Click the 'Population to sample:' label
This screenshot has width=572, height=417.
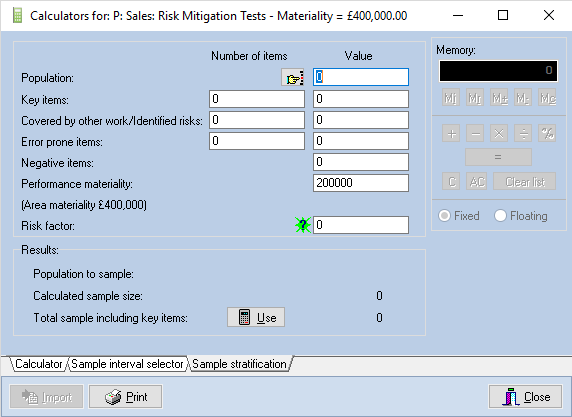84,274
